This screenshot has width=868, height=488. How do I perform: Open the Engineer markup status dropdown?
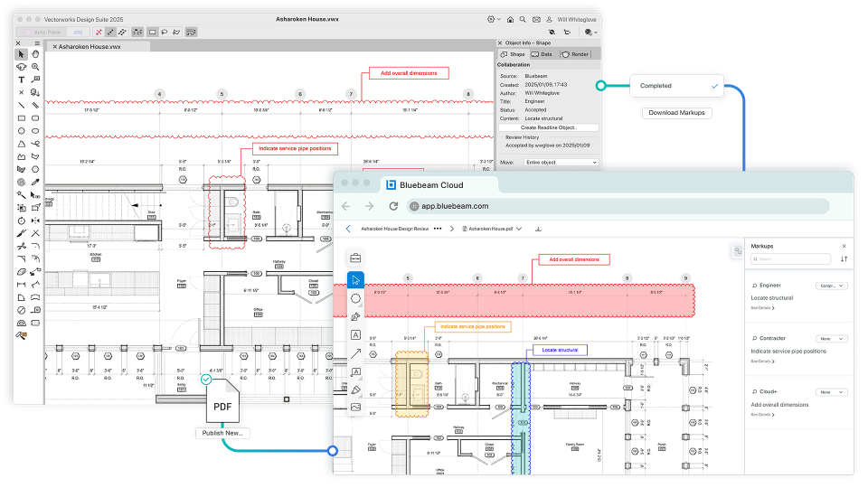coord(832,286)
